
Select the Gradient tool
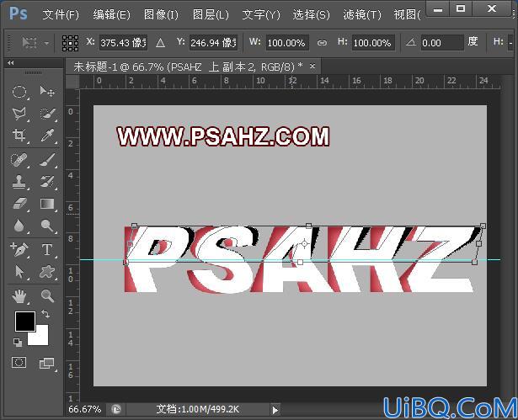[47, 204]
